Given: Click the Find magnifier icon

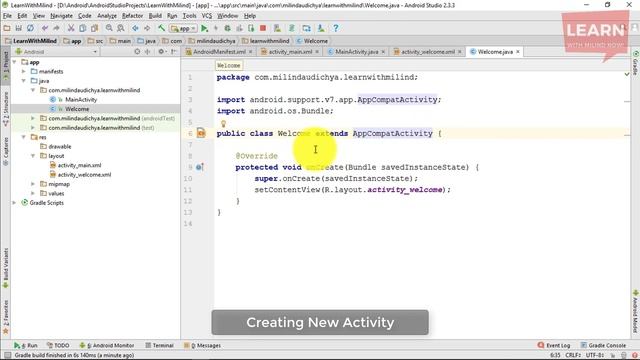Looking at the screenshot, I should tap(109, 28).
